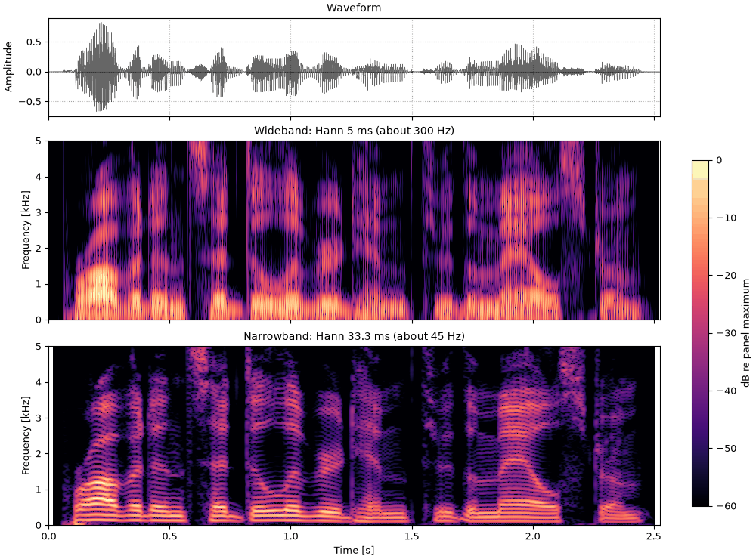
Task: Click the 1.5 time tick label
Action: pos(412,536)
